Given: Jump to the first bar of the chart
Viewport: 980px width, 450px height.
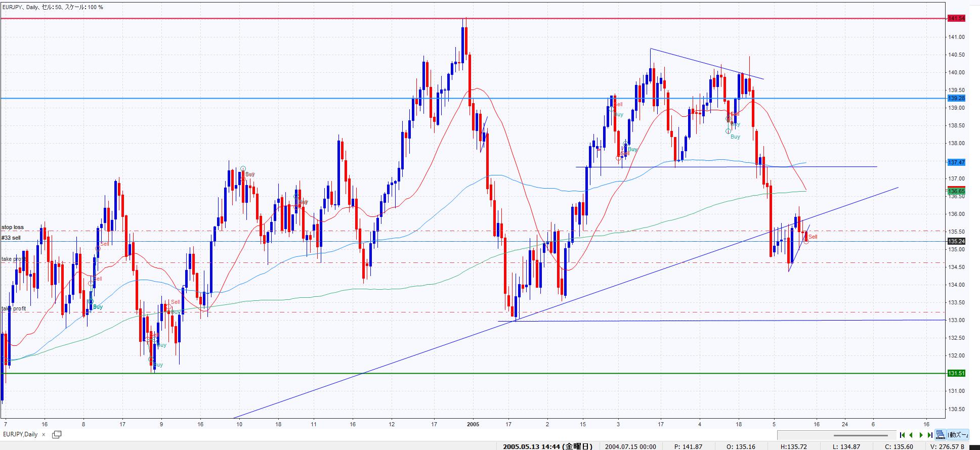Looking at the screenshot, I should click(x=902, y=435).
